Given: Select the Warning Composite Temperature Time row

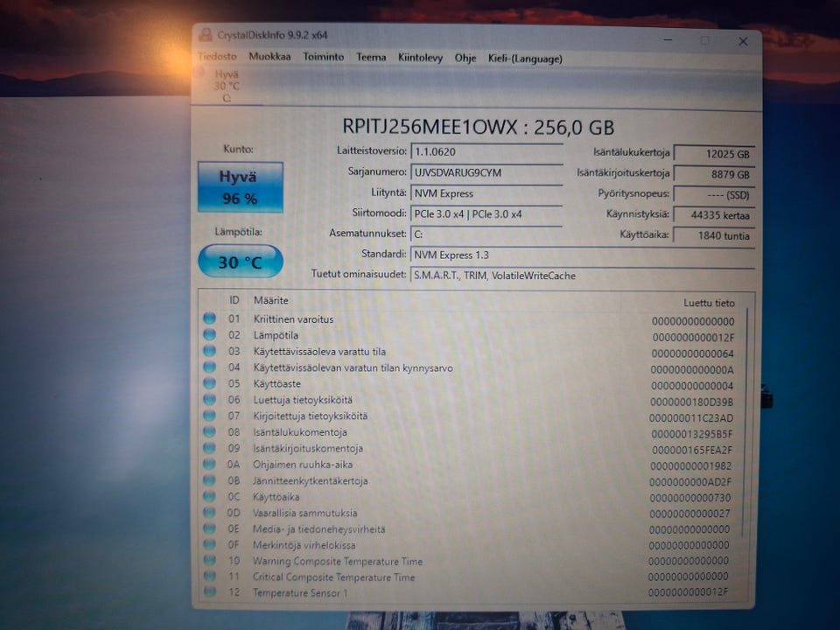Looking at the screenshot, I should point(474,561).
